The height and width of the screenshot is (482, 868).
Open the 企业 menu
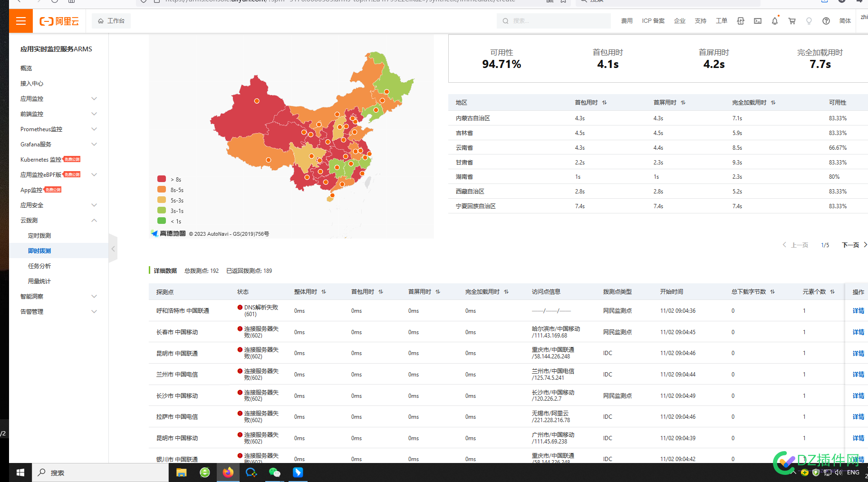click(x=680, y=21)
